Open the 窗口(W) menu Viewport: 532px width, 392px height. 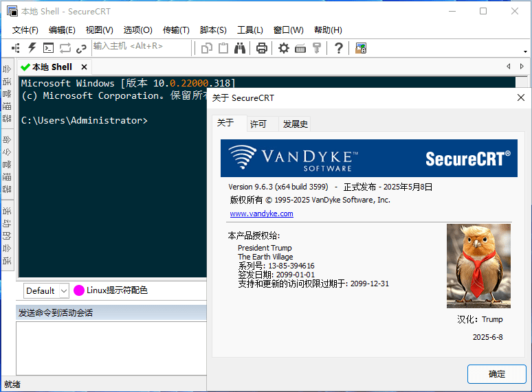[289, 30]
